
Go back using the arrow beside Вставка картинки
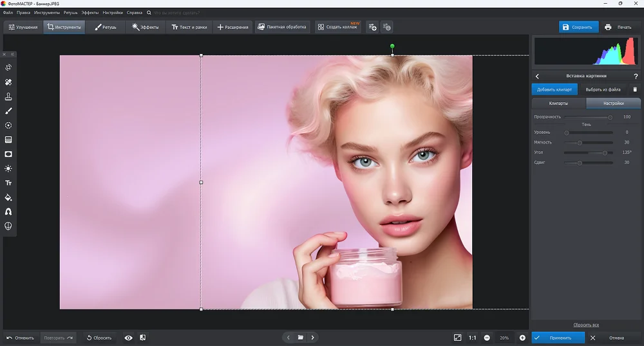pos(538,77)
